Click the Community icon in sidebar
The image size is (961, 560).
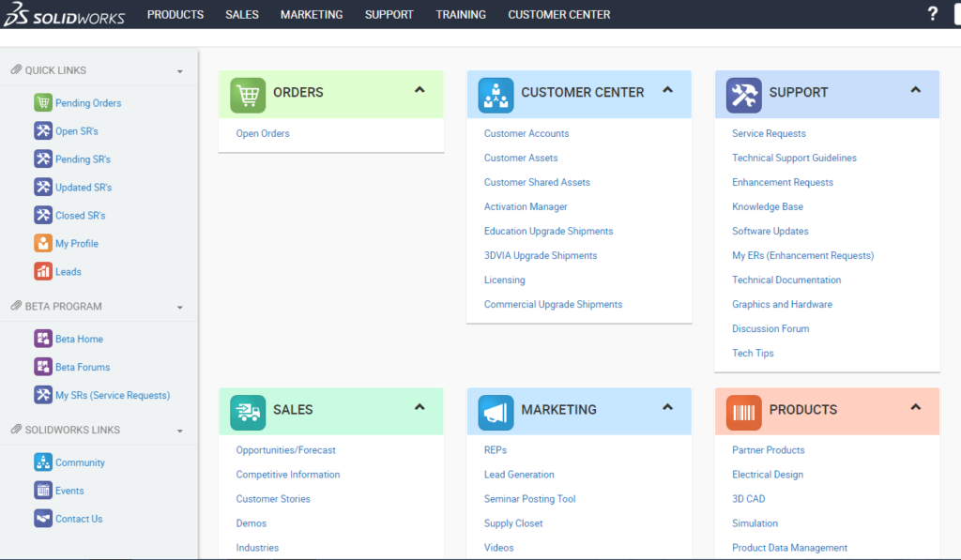pos(43,462)
